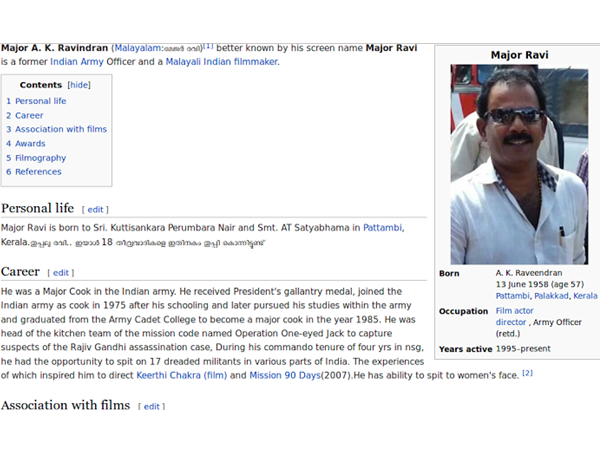Open Film actor link in infobox
600x450 pixels.
pos(515,311)
